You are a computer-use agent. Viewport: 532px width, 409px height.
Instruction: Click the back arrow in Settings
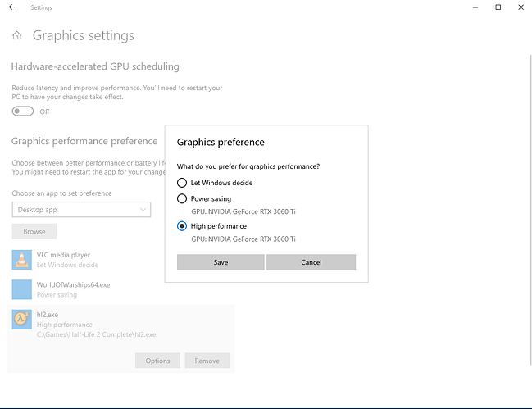click(11, 7)
